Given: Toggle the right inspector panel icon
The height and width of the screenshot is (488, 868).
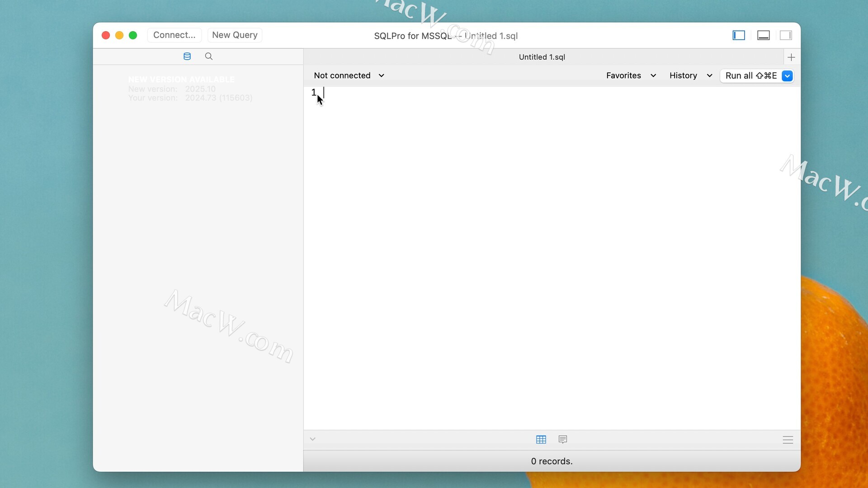Looking at the screenshot, I should pos(786,35).
